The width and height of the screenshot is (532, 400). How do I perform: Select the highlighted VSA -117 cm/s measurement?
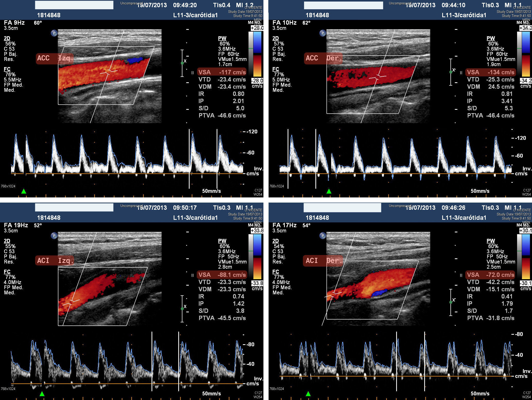pos(222,72)
